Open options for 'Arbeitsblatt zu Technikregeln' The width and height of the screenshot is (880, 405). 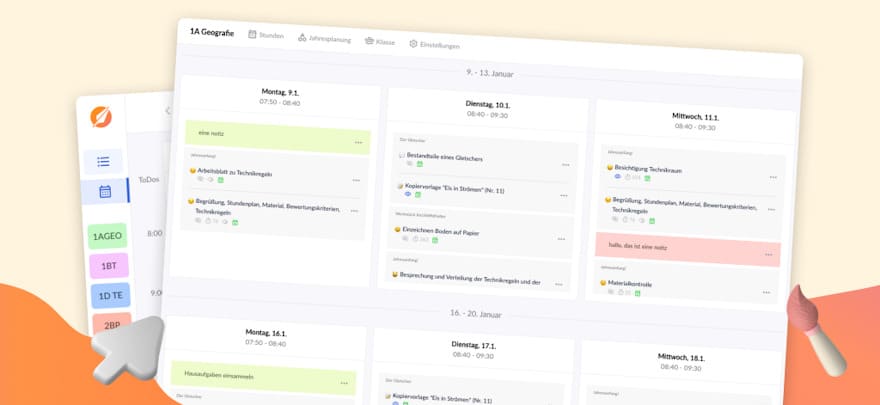(x=356, y=180)
